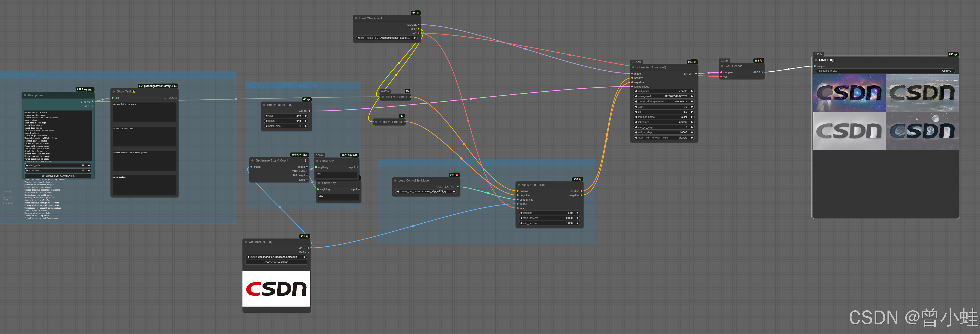Increase ControlNet strength with right arrow

[x=578, y=213]
